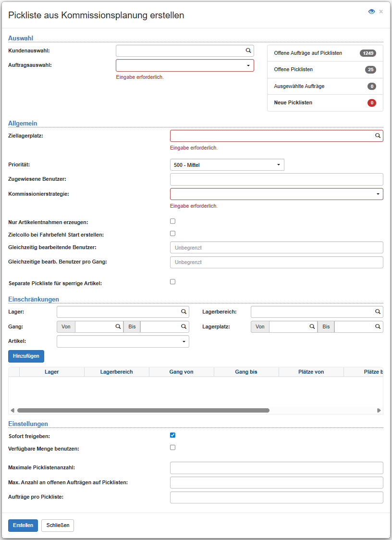Click the Erstellen button
The width and height of the screenshot is (392, 540).
23,526
